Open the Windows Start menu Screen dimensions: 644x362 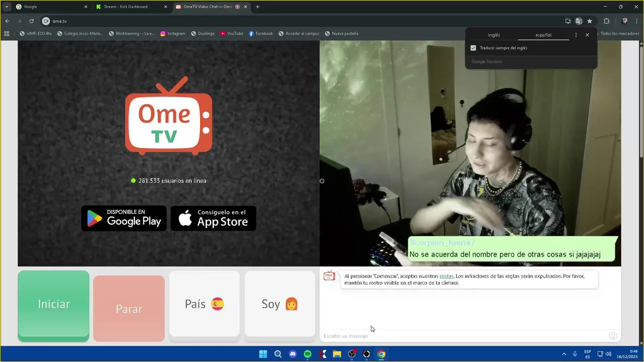point(263,354)
